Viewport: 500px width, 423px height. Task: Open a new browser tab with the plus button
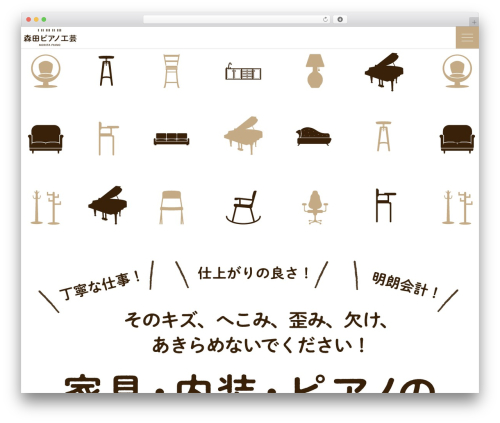click(474, 22)
